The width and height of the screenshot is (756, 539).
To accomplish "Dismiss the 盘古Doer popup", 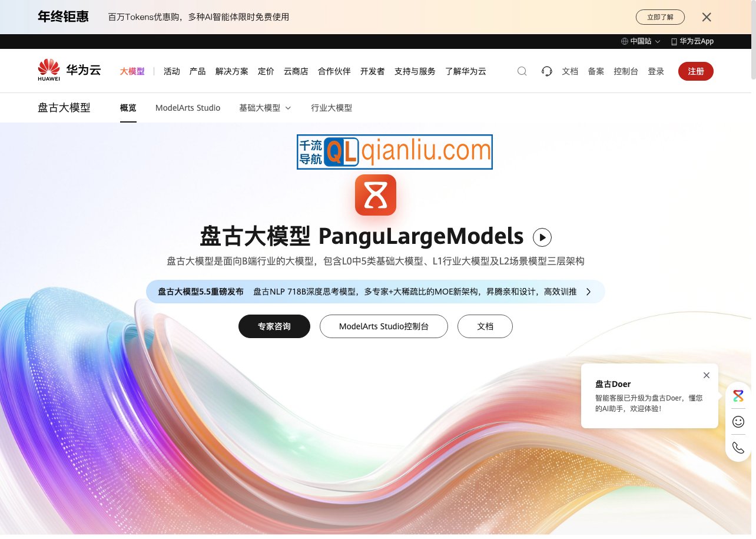I will click(707, 375).
